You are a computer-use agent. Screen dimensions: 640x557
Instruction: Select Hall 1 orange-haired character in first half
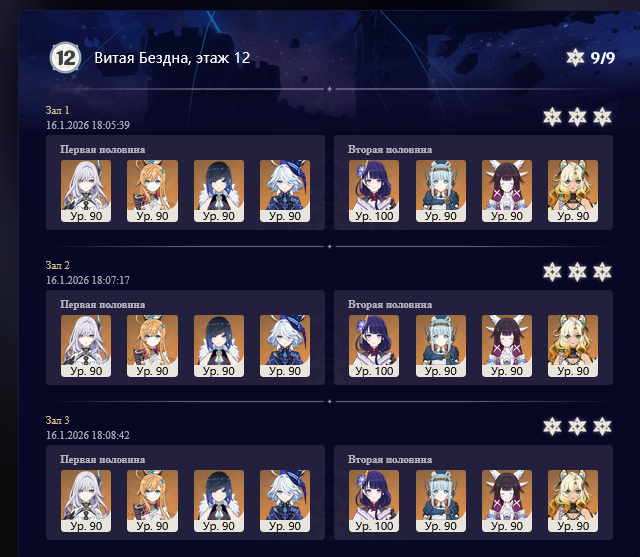[152, 191]
